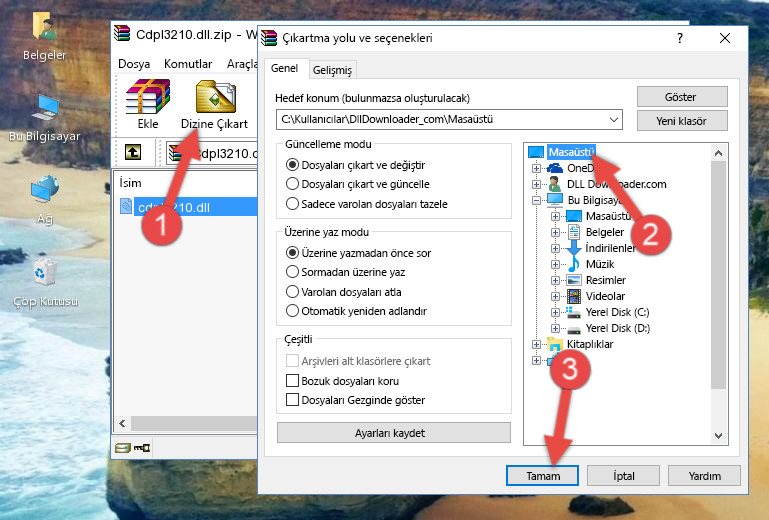Click the cdpl3210.dll file icon
Viewport: 769px width, 520px height.
point(126,207)
